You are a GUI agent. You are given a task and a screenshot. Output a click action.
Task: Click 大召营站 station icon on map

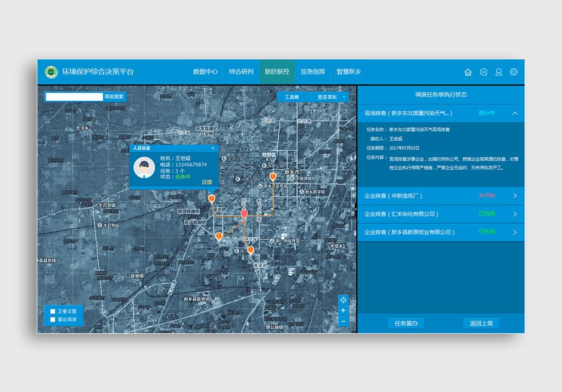point(100,225)
